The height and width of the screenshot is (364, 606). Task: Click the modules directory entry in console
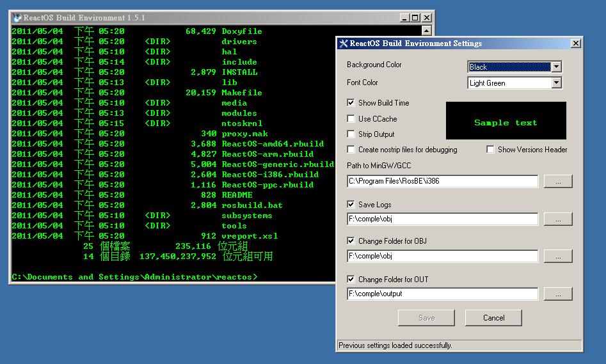[239, 113]
